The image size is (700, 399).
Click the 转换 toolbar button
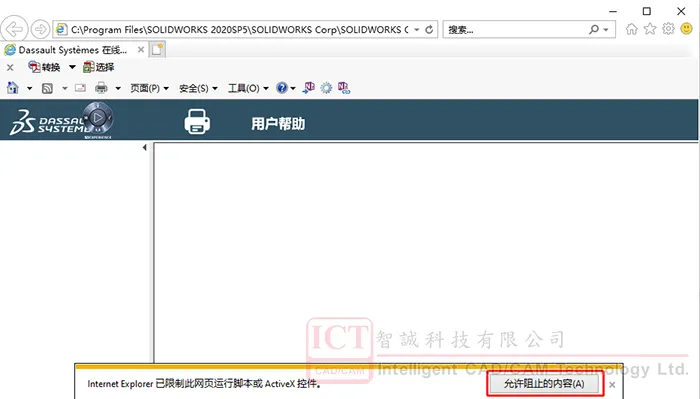[x=44, y=67]
